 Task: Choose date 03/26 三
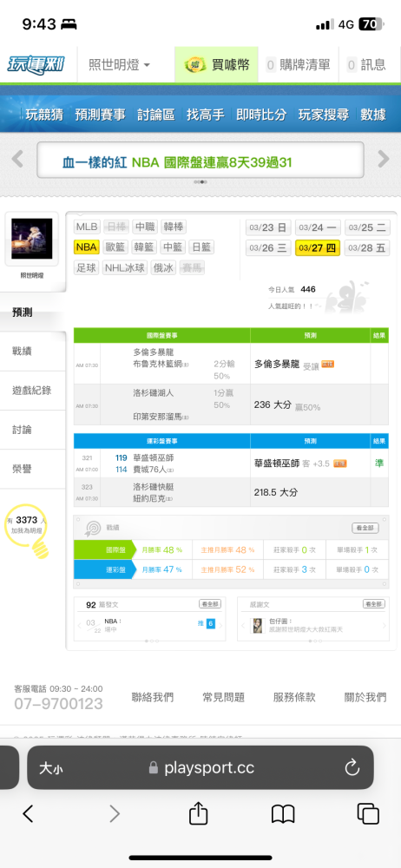tap(268, 247)
